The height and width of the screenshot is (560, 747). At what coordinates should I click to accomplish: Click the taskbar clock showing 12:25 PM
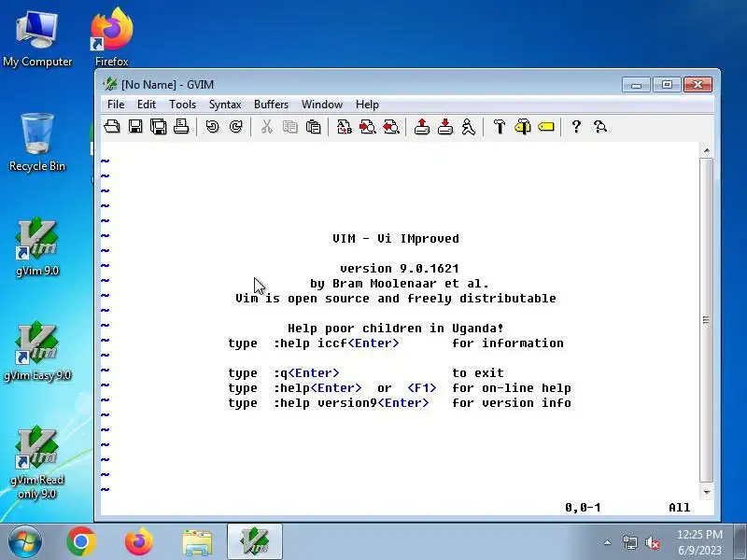click(x=699, y=542)
